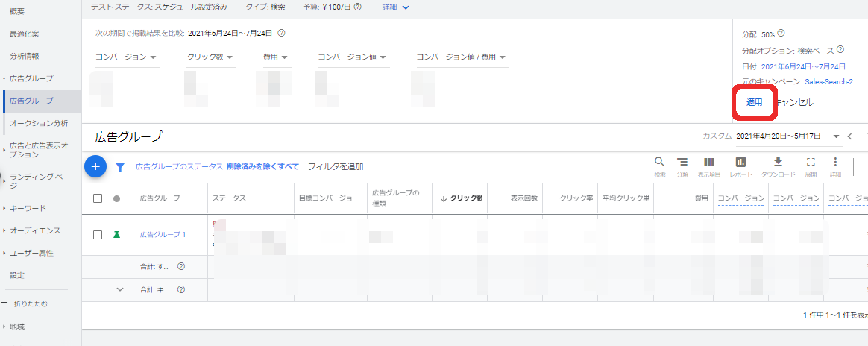Expand the 詳細 chevron in top bar

(x=406, y=7)
